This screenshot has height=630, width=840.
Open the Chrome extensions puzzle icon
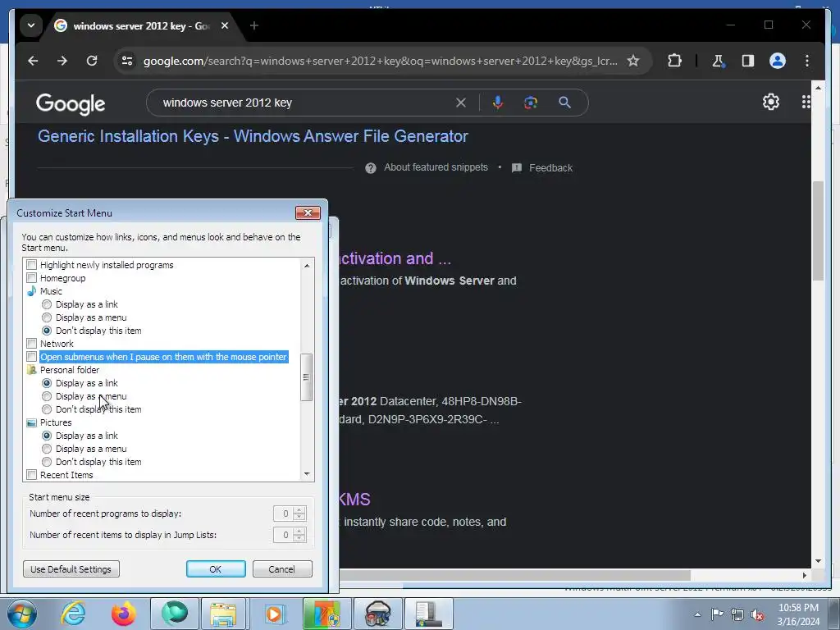coord(674,61)
